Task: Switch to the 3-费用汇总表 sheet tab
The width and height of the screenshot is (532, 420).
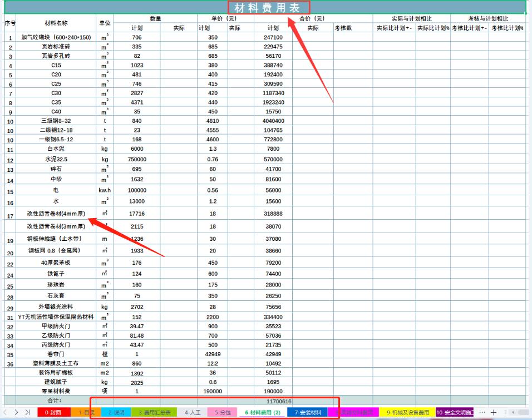Action: tap(154, 412)
